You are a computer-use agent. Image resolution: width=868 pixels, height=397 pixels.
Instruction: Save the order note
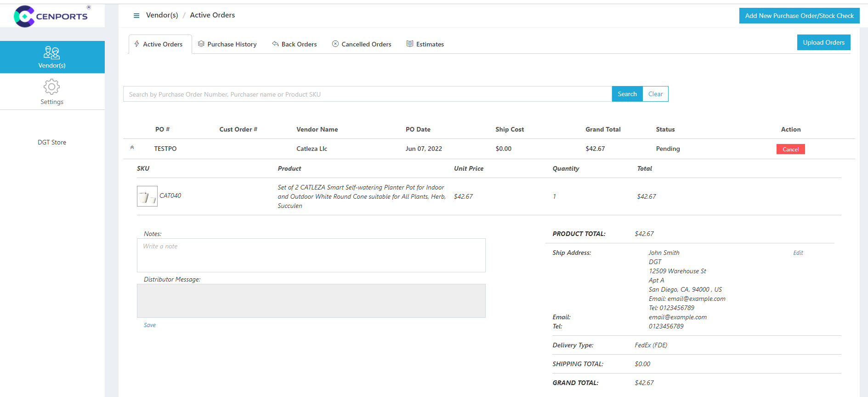(150, 325)
